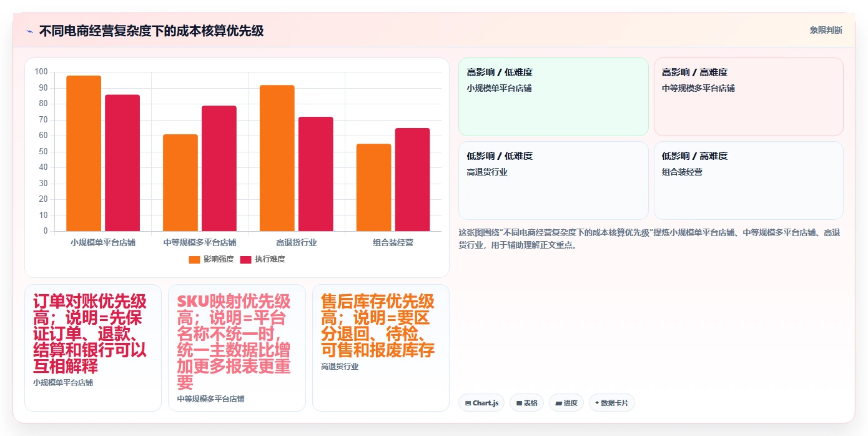The image size is (868, 436).
Task: Click the 低影响 / 低难度 quadrant heading
Action: [x=500, y=156]
